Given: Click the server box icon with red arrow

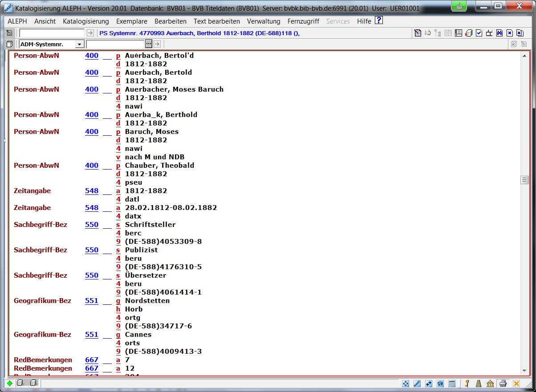Looking at the screenshot, I should [469, 33].
